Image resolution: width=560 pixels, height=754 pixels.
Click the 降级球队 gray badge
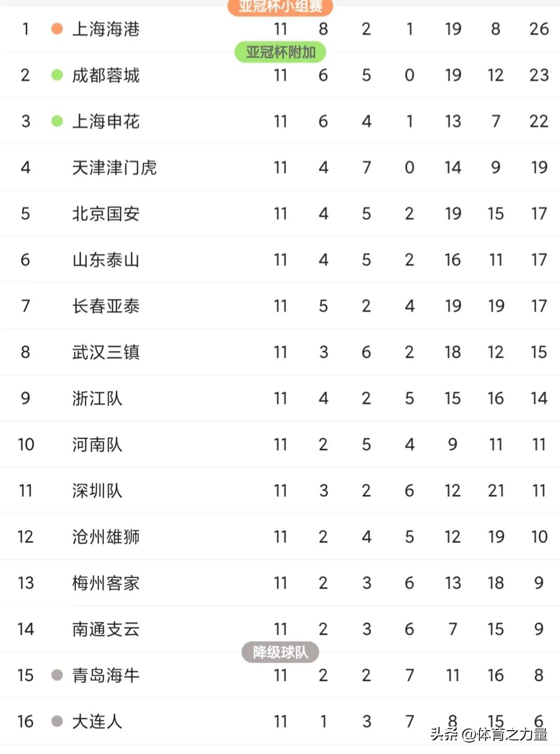point(280,652)
